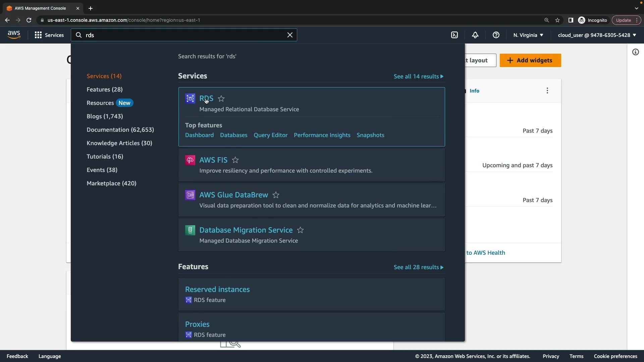Star the AWS FIS service
The width and height of the screenshot is (644, 362).
[x=235, y=160]
